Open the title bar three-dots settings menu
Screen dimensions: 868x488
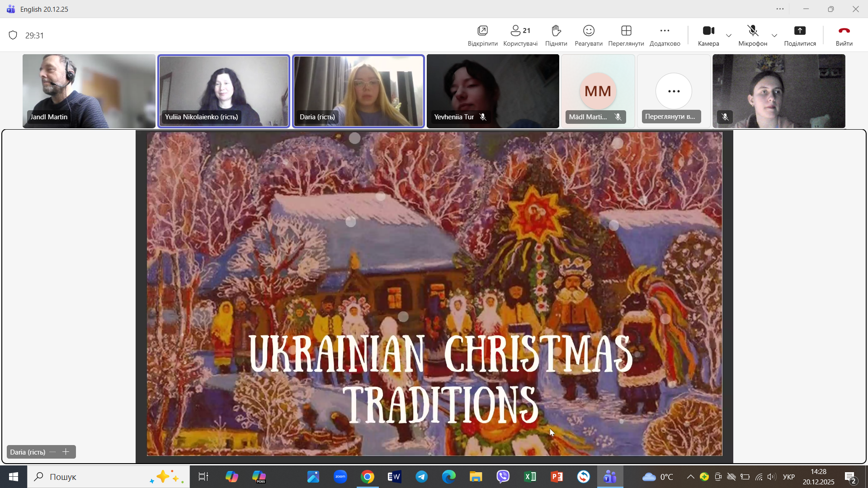coord(780,9)
